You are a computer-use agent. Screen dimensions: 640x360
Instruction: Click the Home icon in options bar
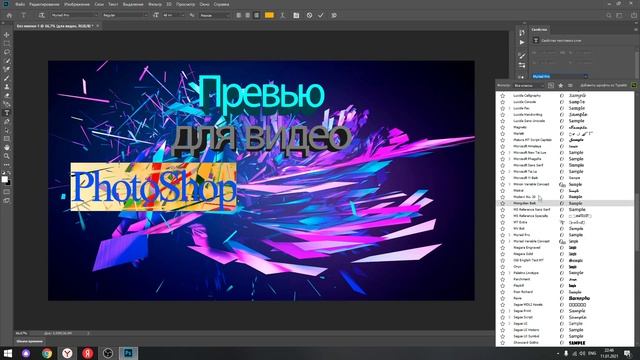(9, 15)
